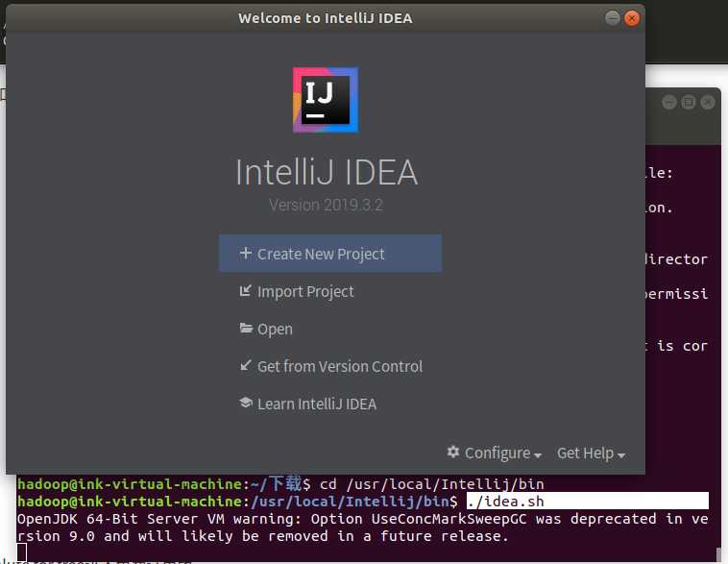Viewport: 728px width, 564px height.
Task: Choose Get from Version Control
Action: (x=330, y=366)
